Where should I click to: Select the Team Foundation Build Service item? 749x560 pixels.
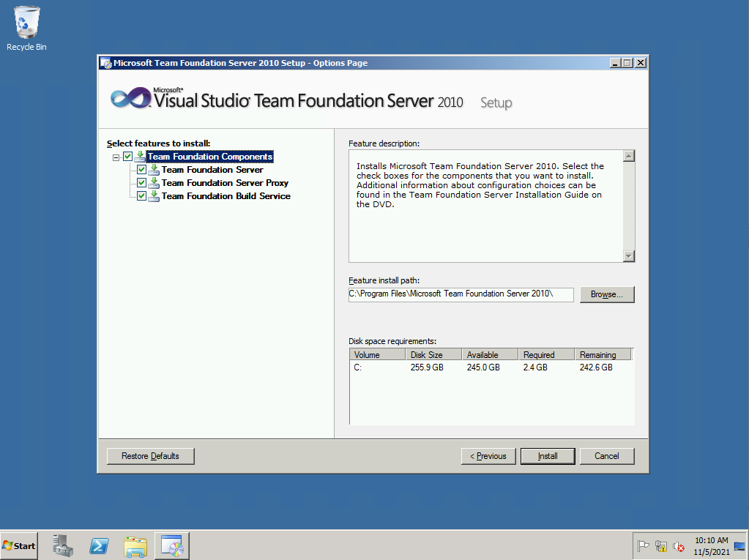(226, 196)
